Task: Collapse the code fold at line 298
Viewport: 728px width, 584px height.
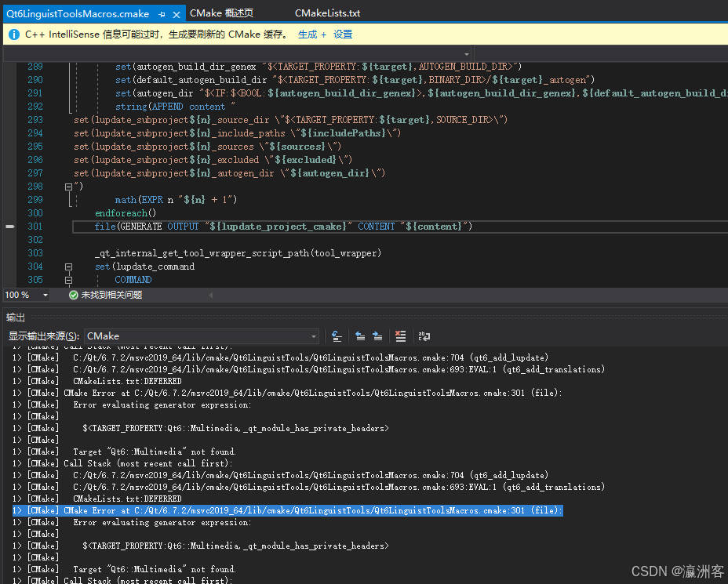Action: coord(69,186)
